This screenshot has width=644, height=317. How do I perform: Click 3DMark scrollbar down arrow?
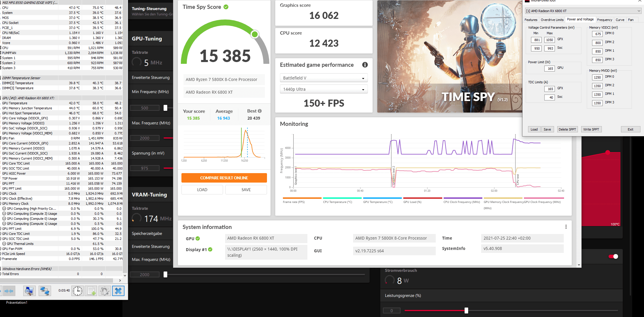[579, 265]
